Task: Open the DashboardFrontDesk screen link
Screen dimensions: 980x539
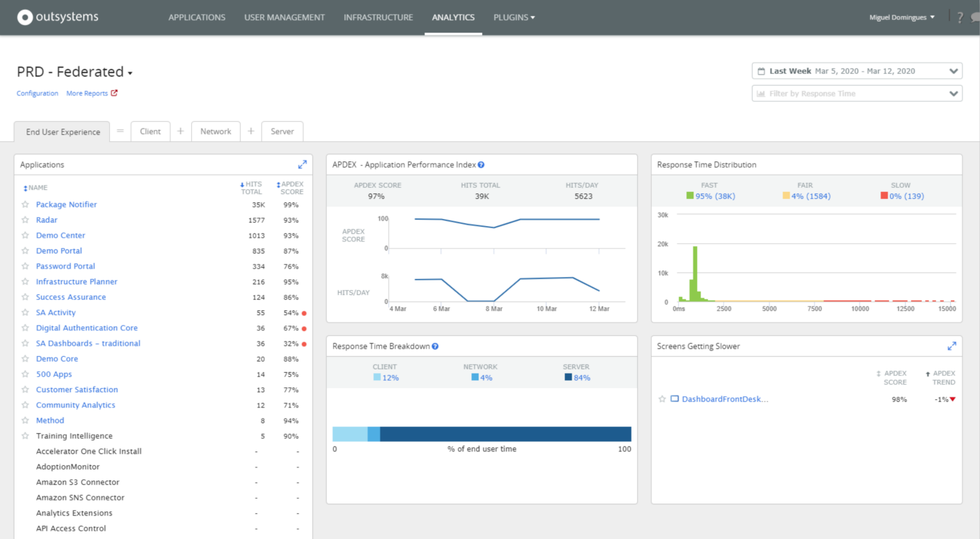Action: click(x=725, y=399)
